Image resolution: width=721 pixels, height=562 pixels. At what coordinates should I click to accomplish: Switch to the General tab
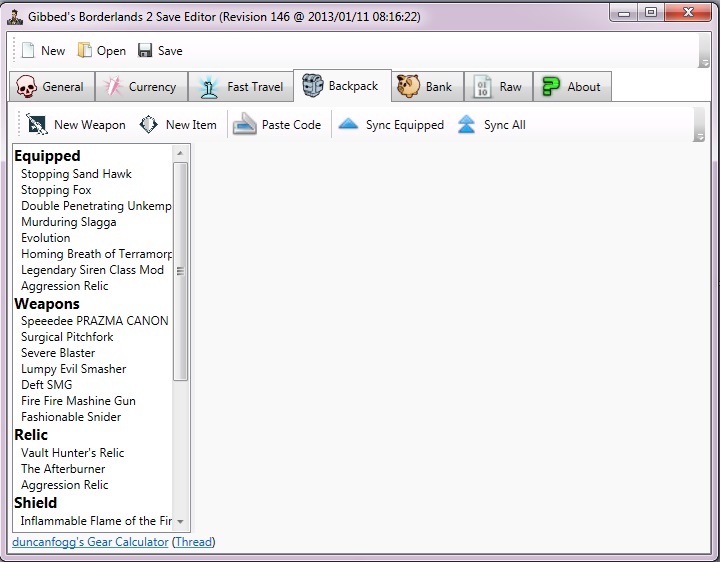tap(52, 86)
